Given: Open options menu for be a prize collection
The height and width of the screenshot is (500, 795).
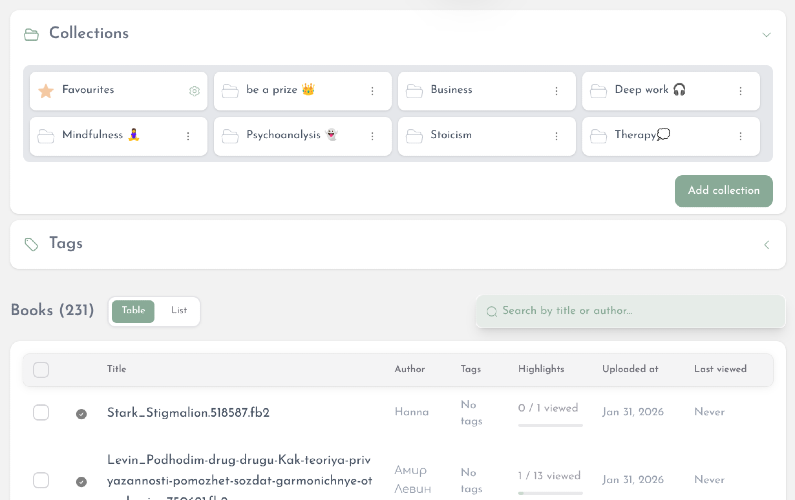Looking at the screenshot, I should (x=372, y=91).
